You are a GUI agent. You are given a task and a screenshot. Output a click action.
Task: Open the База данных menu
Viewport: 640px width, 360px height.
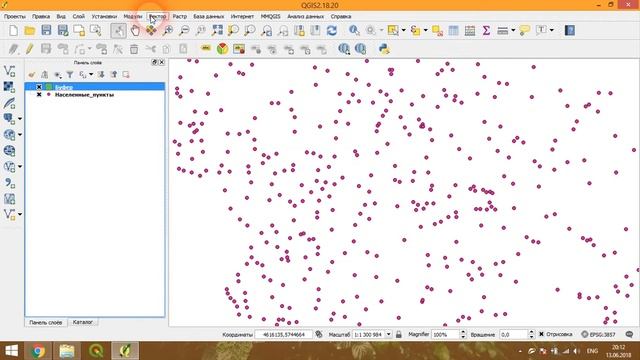pos(209,16)
